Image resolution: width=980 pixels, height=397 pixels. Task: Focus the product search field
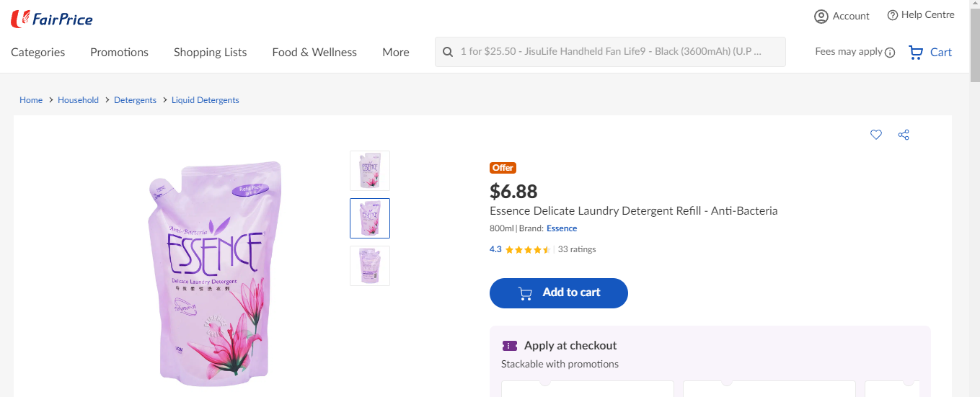click(610, 52)
